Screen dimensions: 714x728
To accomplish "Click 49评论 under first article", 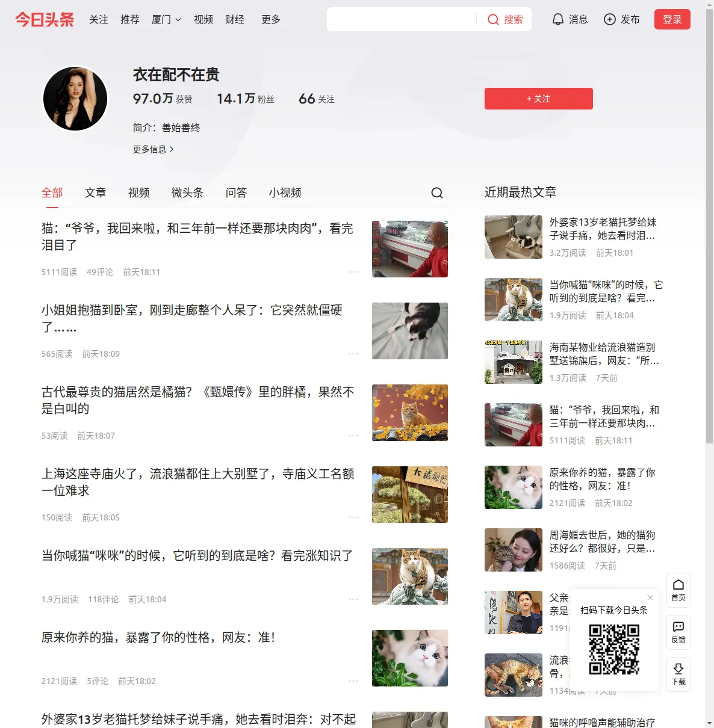I will point(100,272).
